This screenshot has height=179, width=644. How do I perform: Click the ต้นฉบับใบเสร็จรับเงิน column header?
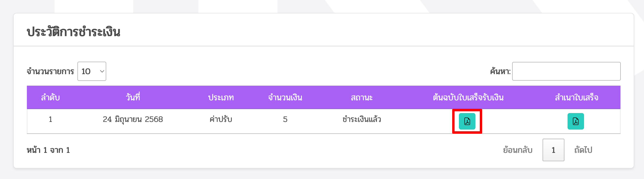coord(468,97)
